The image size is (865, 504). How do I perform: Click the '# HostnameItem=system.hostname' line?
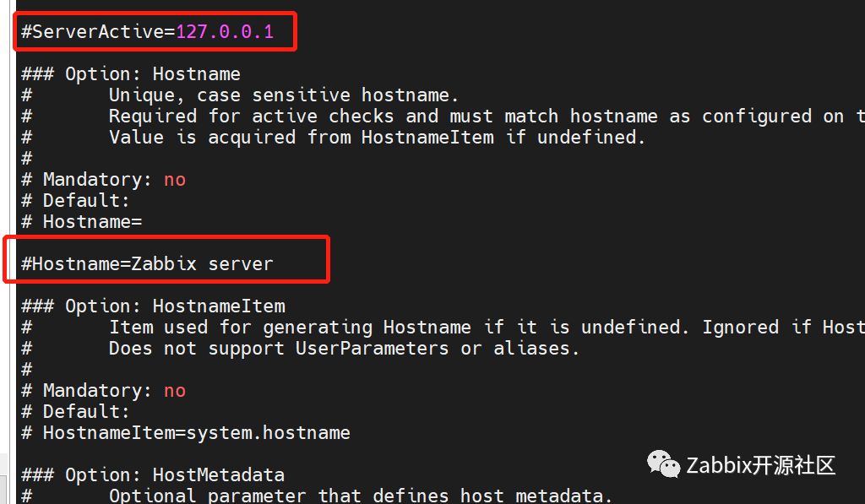click(x=186, y=433)
